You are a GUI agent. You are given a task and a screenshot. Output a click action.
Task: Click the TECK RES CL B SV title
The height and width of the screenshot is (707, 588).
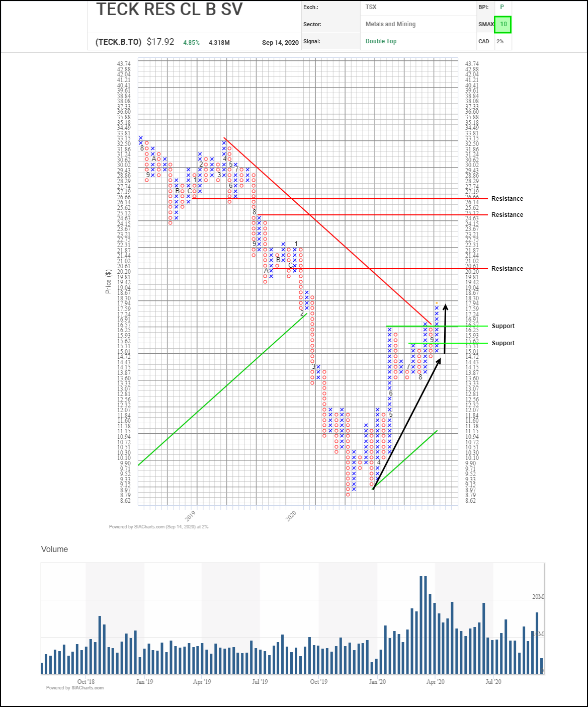pyautogui.click(x=170, y=9)
